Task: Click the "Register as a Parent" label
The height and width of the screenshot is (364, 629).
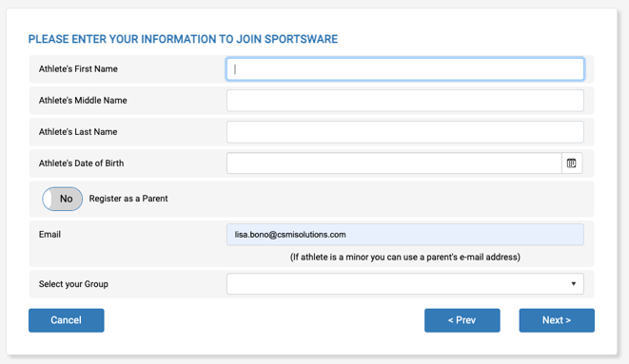Action: (128, 199)
